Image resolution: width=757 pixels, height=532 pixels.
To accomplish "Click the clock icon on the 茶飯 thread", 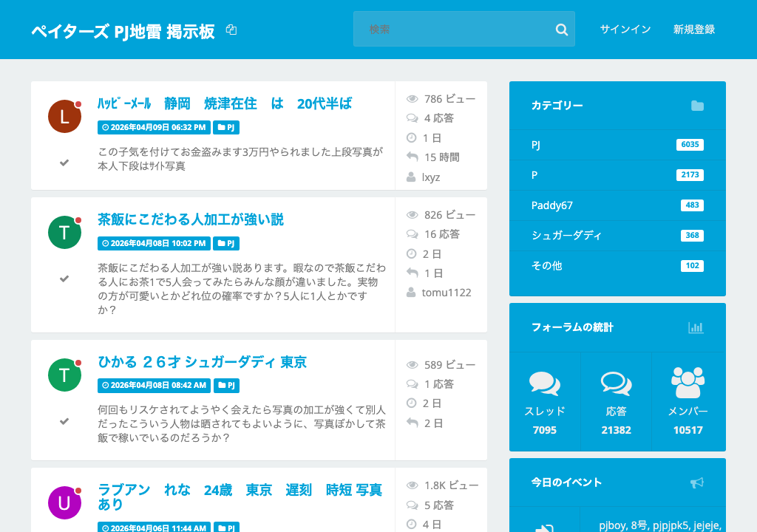I will tap(412, 253).
